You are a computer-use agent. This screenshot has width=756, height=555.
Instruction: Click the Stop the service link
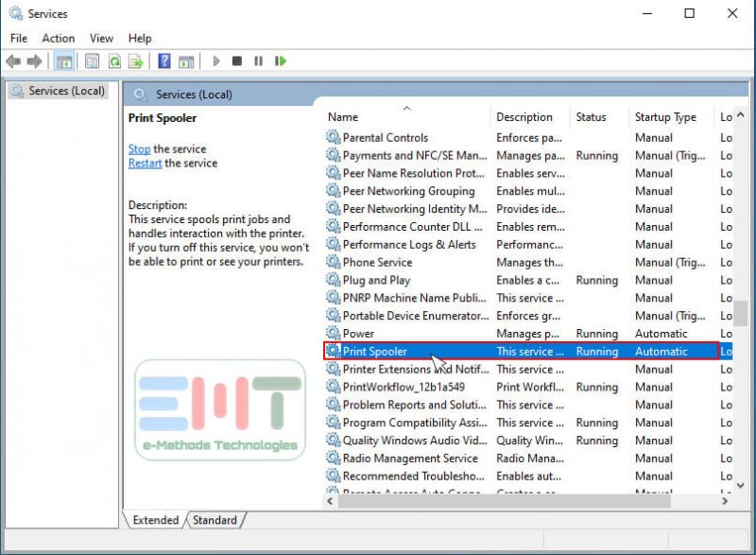pyautogui.click(x=139, y=148)
